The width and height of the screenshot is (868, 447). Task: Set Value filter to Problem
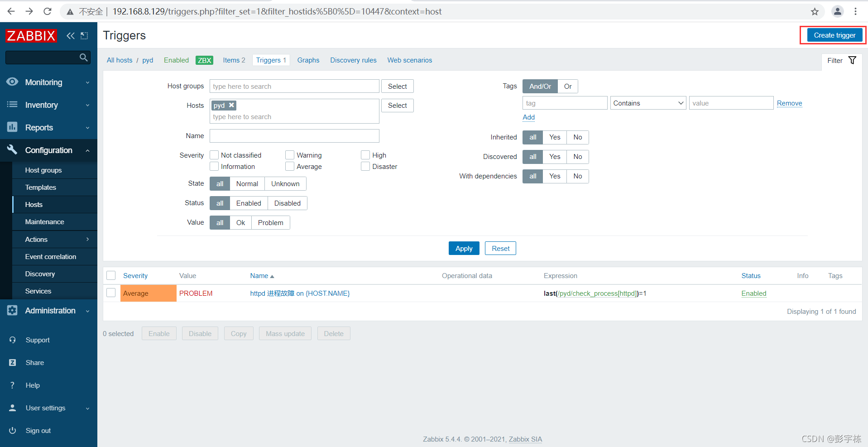coord(270,222)
